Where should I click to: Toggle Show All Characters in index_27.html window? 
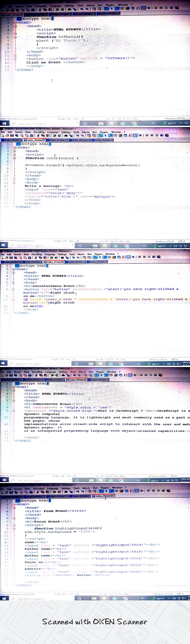click(100, 257)
